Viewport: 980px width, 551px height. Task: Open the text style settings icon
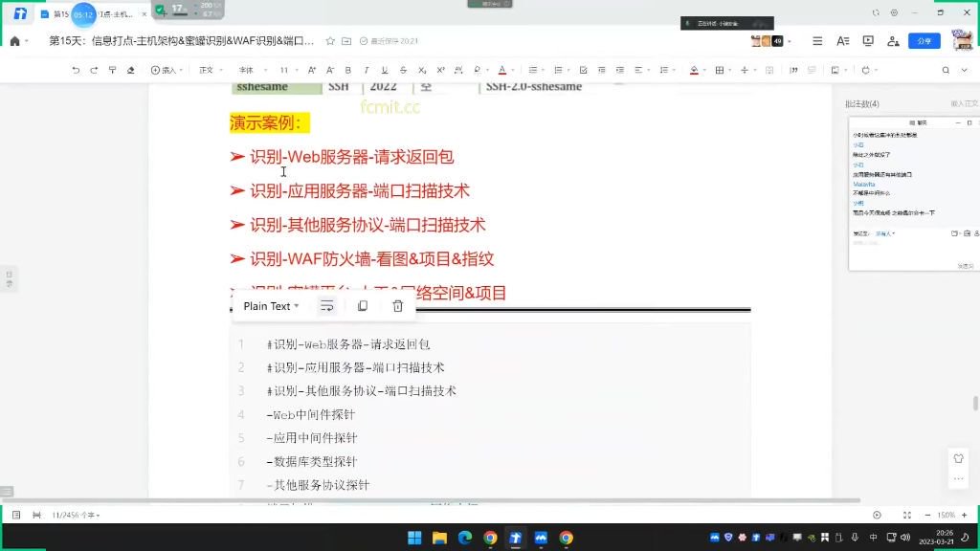pyautogui.click(x=842, y=41)
